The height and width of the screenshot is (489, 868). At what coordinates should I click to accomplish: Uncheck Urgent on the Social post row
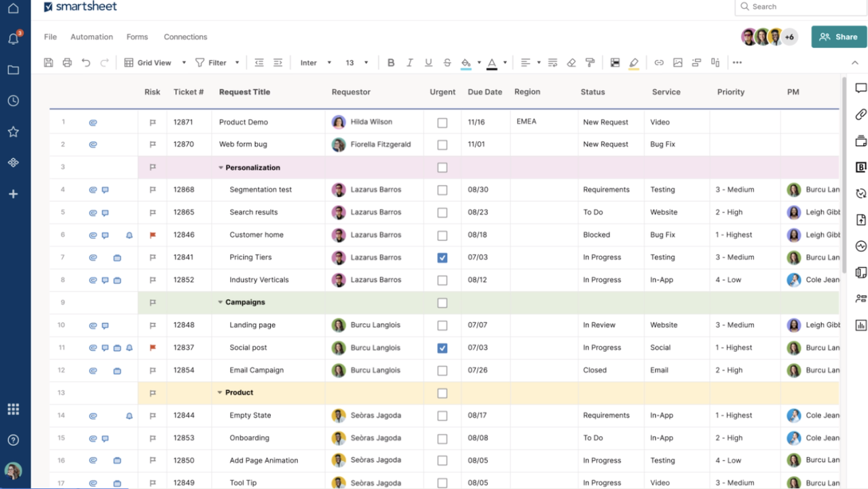[442, 348]
